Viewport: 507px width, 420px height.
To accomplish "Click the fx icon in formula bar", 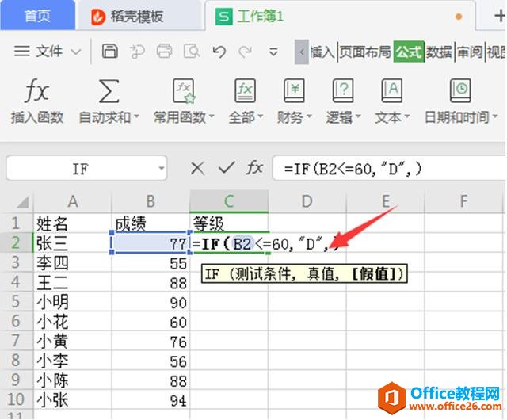I will [254, 168].
